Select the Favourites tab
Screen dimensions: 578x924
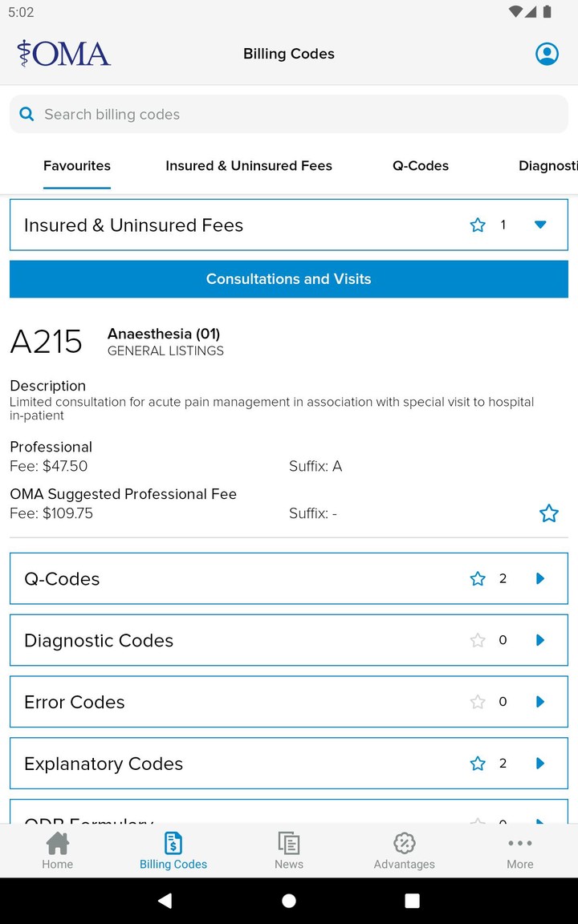pyautogui.click(x=77, y=166)
